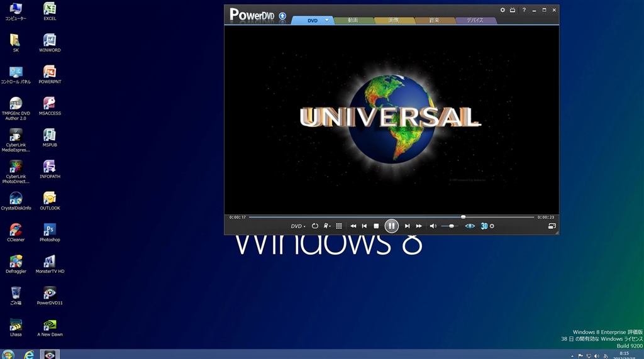Screen dimensions: 644x359
Task: Select the POWERPNT desktop icon
Action: (x=50, y=75)
